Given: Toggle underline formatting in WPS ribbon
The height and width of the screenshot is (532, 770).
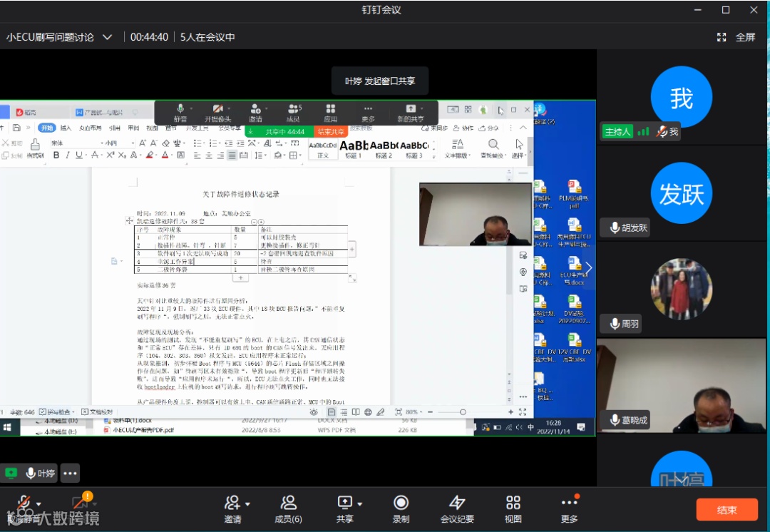Looking at the screenshot, I should (x=78, y=155).
